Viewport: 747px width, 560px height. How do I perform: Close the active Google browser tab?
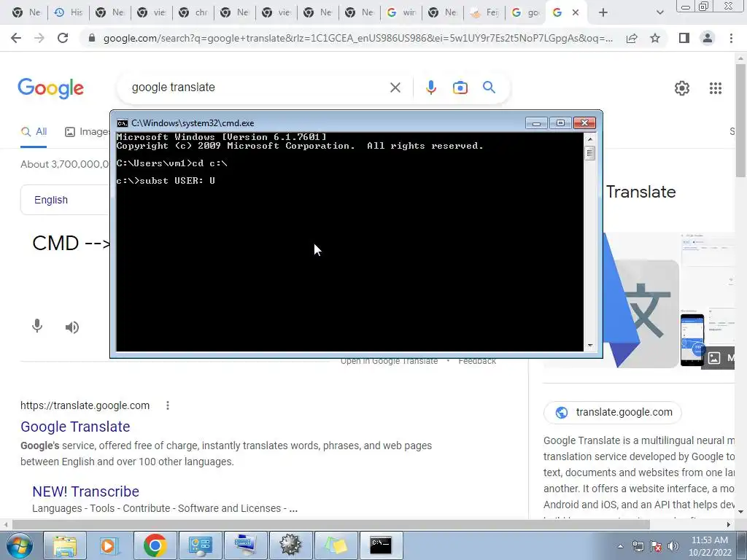576,12
